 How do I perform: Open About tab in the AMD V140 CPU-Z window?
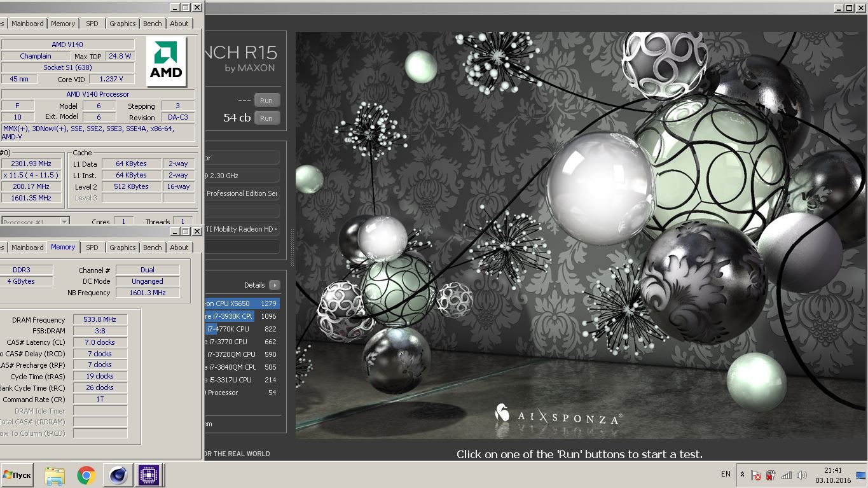click(179, 24)
